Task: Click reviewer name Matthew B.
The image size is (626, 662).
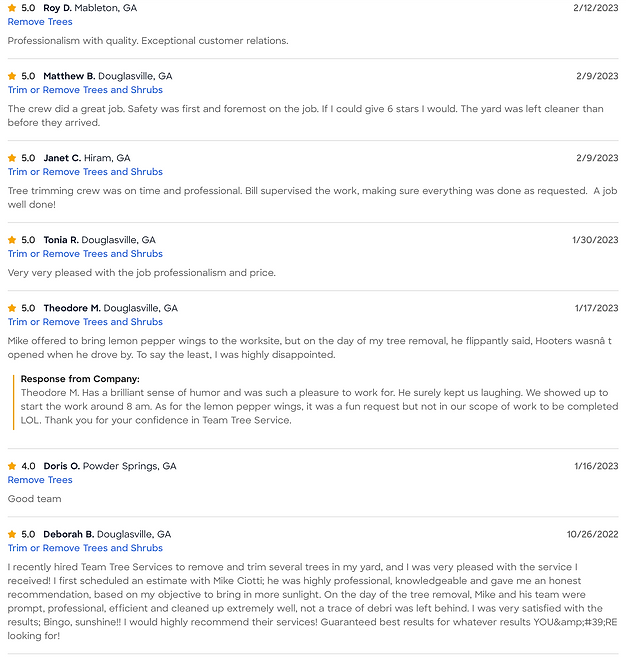Action: [69, 76]
